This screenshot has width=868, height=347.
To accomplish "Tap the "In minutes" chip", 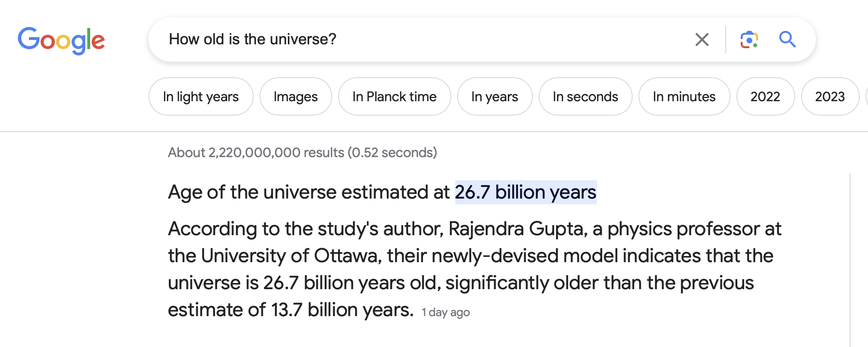I will tap(684, 97).
